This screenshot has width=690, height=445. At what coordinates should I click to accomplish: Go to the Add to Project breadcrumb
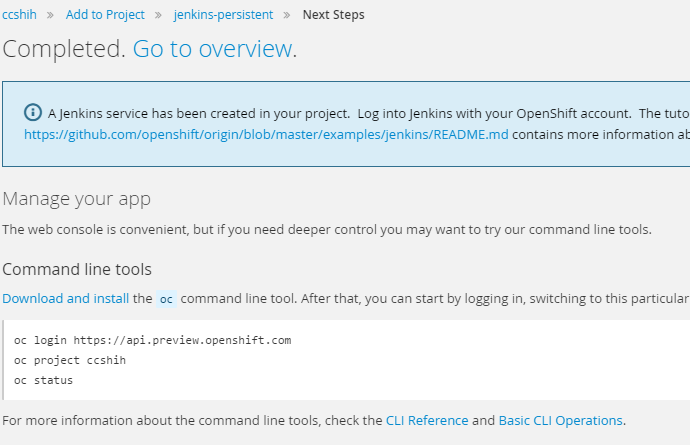pyautogui.click(x=105, y=15)
